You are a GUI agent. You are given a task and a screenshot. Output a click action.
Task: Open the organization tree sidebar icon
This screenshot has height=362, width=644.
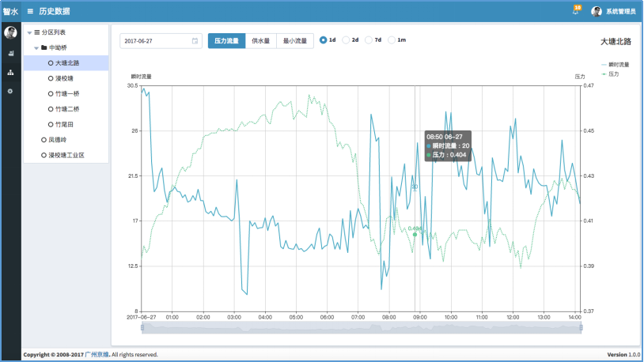pos(10,73)
